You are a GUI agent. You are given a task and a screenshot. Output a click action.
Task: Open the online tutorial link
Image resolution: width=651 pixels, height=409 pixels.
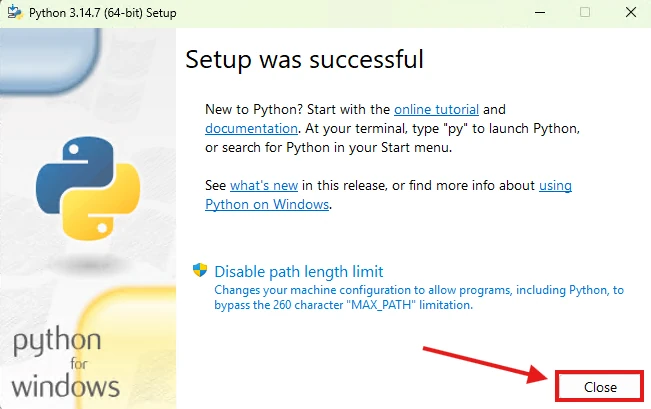click(x=436, y=109)
